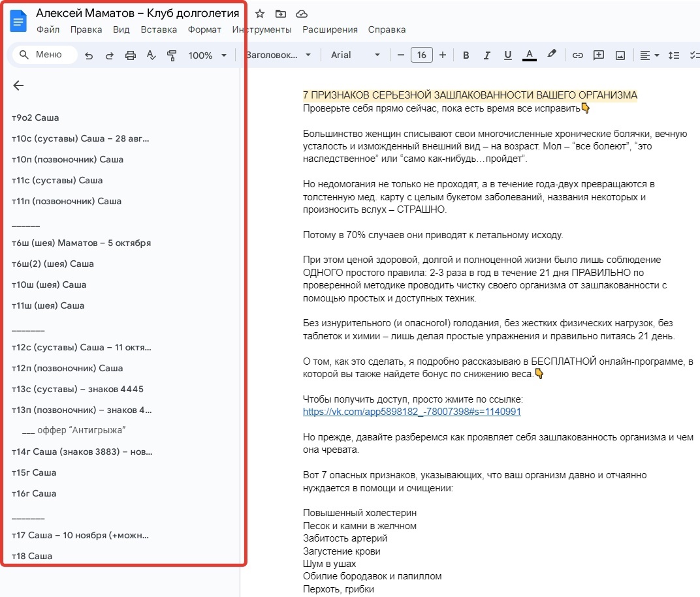Click list line Шум в ушах
Image resolution: width=700 pixels, height=597 pixels.
330,564
